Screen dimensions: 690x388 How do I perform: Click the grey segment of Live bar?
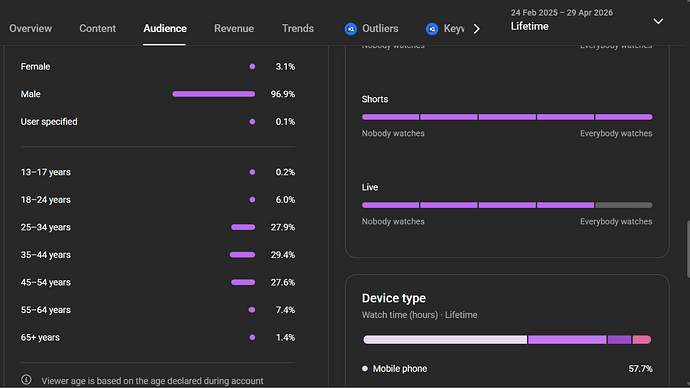click(624, 205)
